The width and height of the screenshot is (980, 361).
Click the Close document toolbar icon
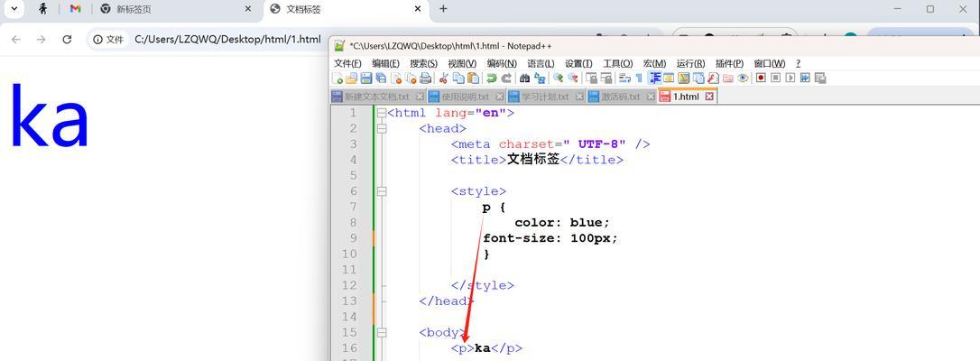[396, 79]
